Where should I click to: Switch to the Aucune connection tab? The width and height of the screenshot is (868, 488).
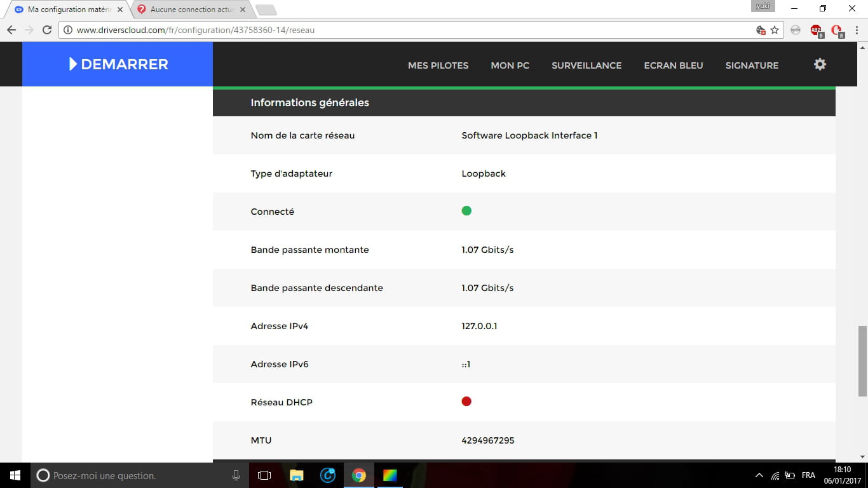191,10
